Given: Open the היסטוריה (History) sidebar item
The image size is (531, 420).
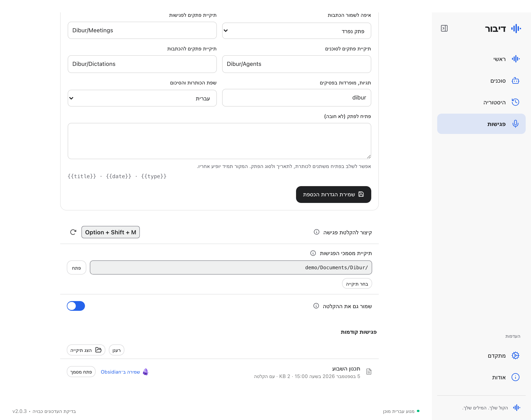Looking at the screenshot, I should pos(481,102).
